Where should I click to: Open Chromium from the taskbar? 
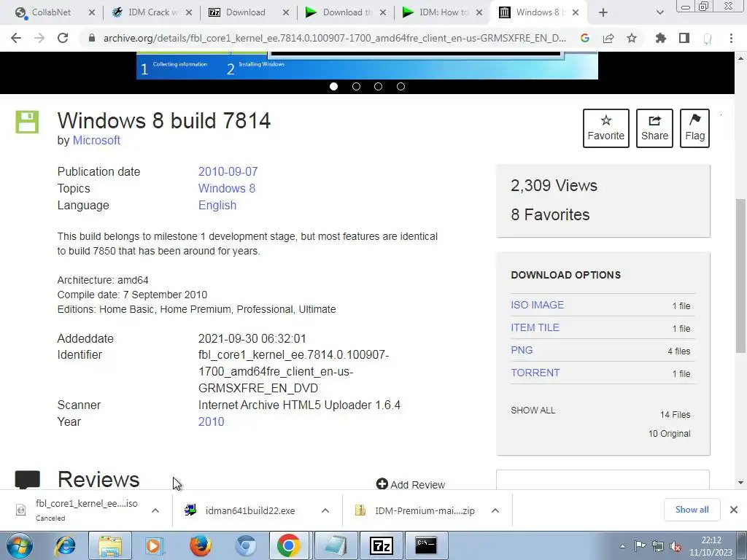click(x=245, y=545)
